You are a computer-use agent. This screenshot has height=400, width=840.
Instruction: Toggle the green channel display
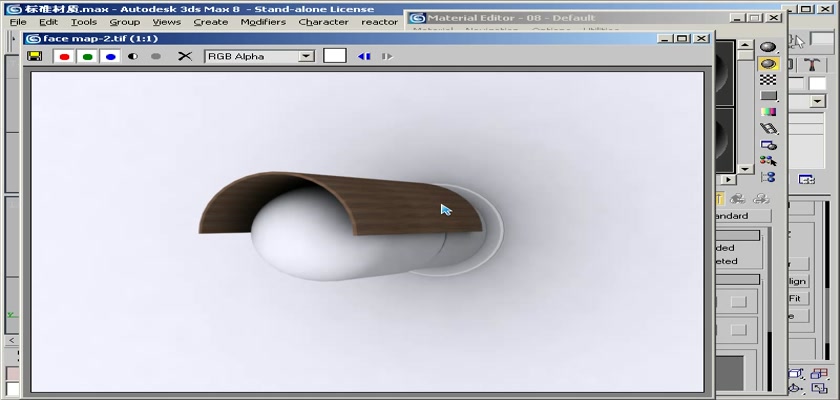(87, 57)
